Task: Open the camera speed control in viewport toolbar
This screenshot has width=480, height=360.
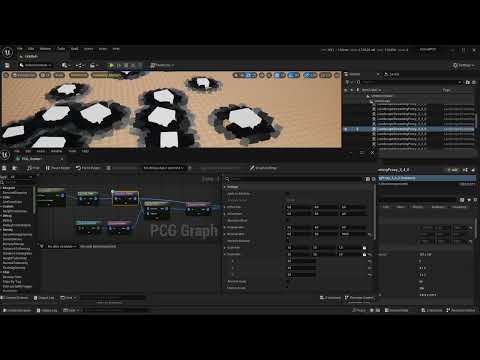Action: [325, 75]
